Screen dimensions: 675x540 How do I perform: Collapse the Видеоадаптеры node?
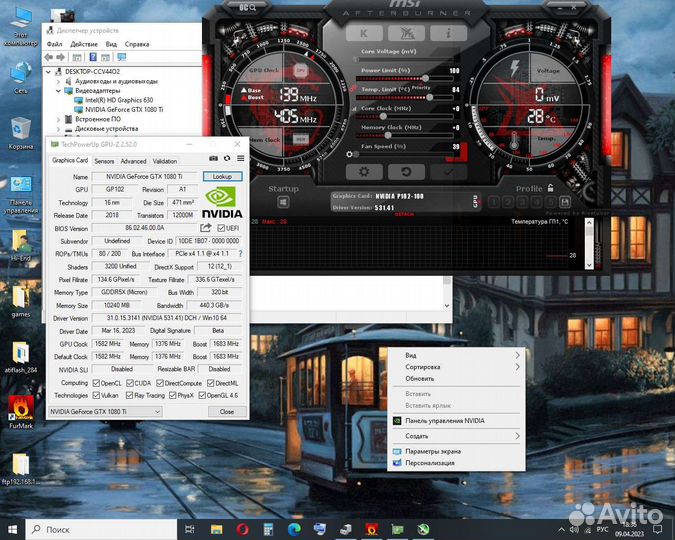pyautogui.click(x=59, y=91)
